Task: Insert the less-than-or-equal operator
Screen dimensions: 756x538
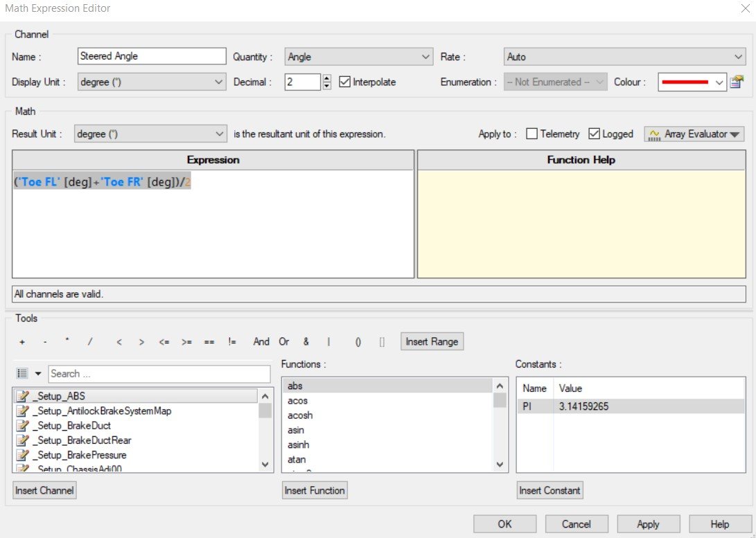Action: point(164,342)
